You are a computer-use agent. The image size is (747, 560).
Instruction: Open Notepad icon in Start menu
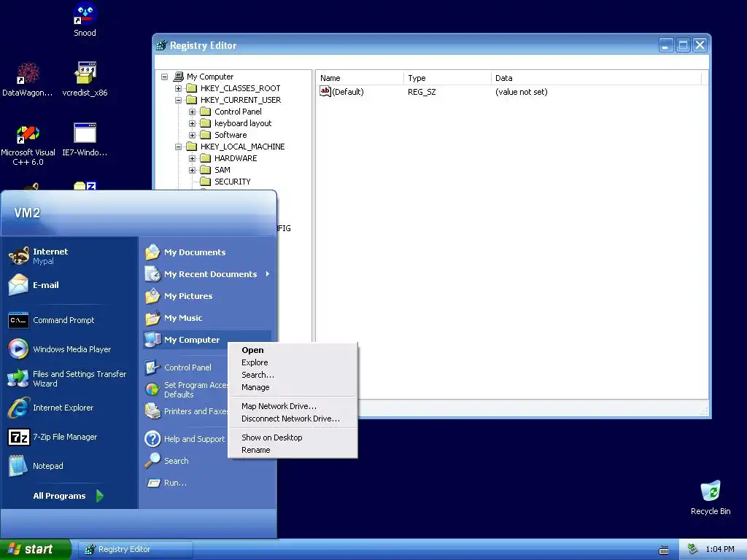tap(18, 466)
